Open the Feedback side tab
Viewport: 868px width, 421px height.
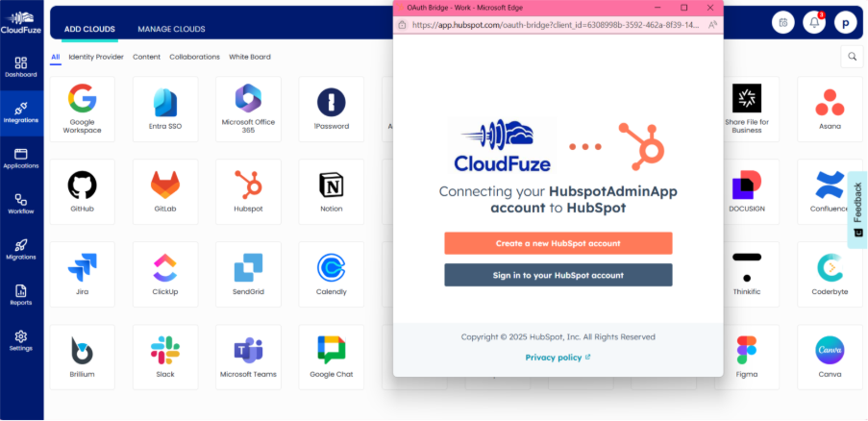857,210
